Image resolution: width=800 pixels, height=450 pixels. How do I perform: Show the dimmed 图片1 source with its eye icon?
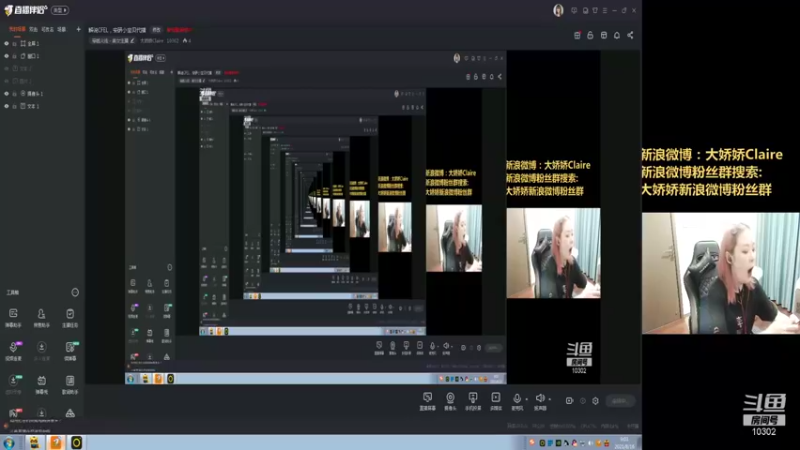[7, 81]
